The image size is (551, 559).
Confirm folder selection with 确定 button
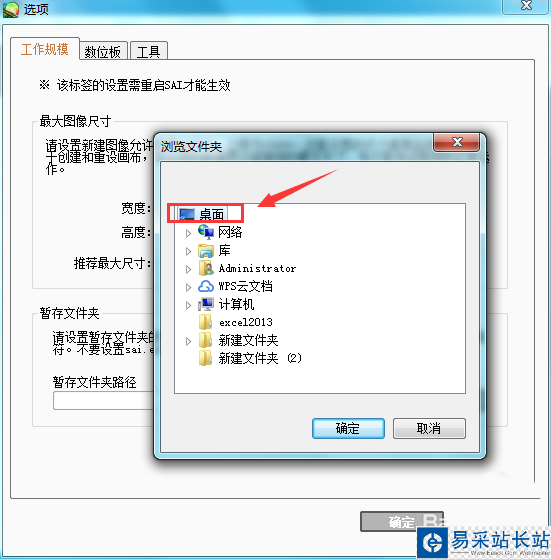tap(348, 428)
